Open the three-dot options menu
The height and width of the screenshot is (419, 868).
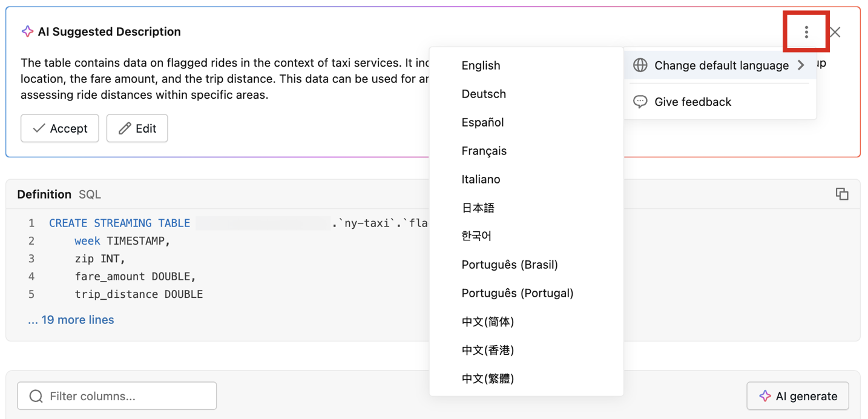(x=806, y=31)
